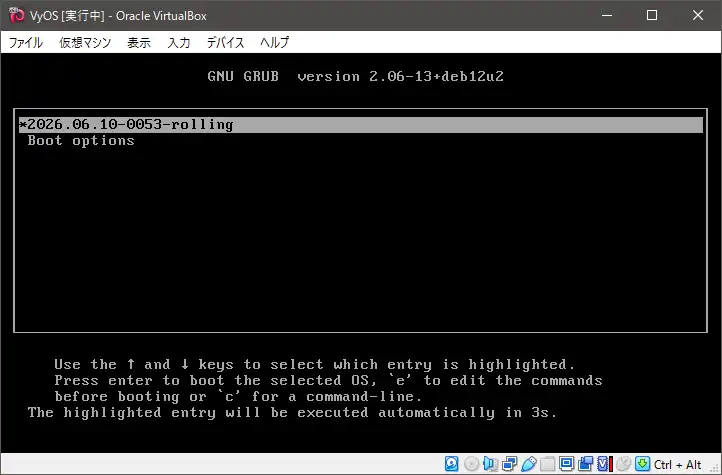Open the デバイス menu

pyautogui.click(x=225, y=42)
